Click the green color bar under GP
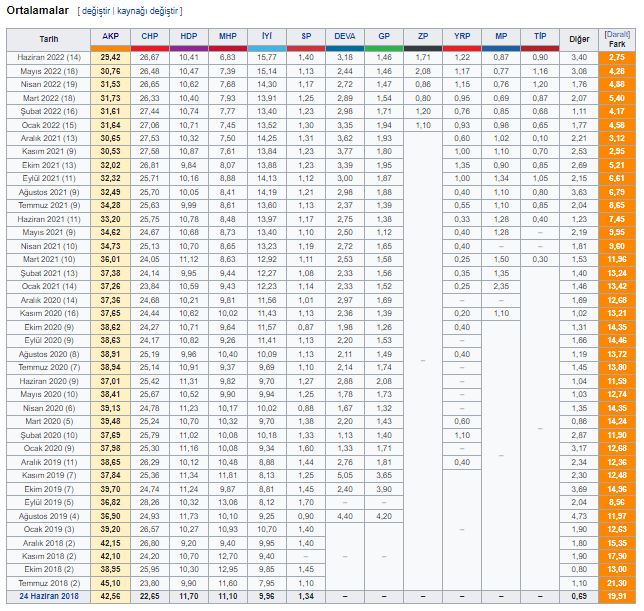Image resolution: width=644 pixels, height=611 pixels. pos(383,47)
